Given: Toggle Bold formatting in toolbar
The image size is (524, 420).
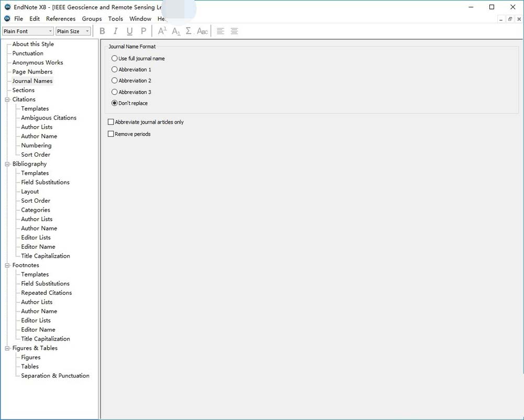Looking at the screenshot, I should pyautogui.click(x=102, y=31).
